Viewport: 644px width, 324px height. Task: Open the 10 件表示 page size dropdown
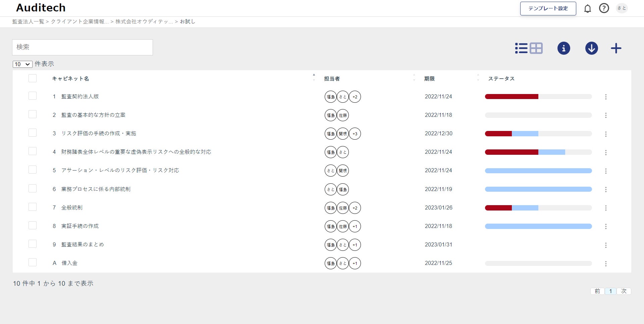pyautogui.click(x=22, y=64)
